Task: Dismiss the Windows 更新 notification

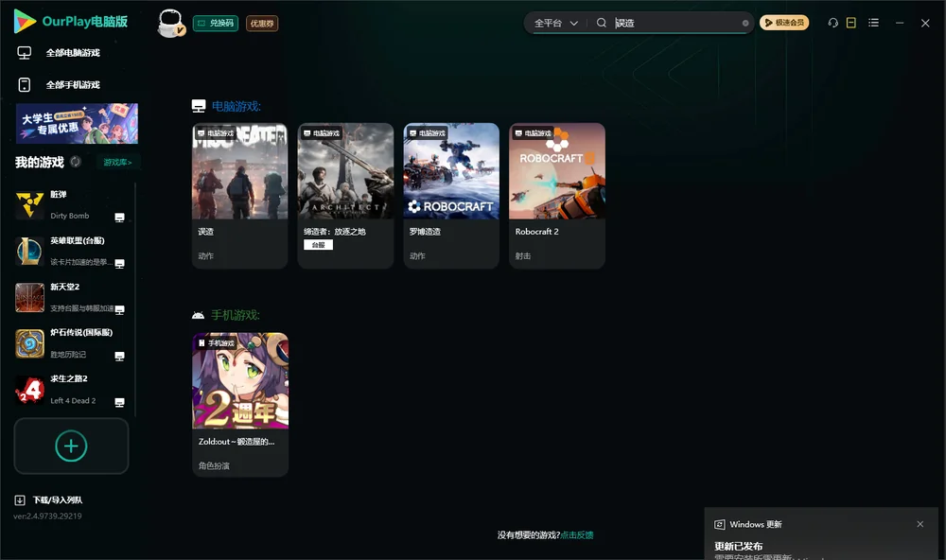Action: pos(920,524)
